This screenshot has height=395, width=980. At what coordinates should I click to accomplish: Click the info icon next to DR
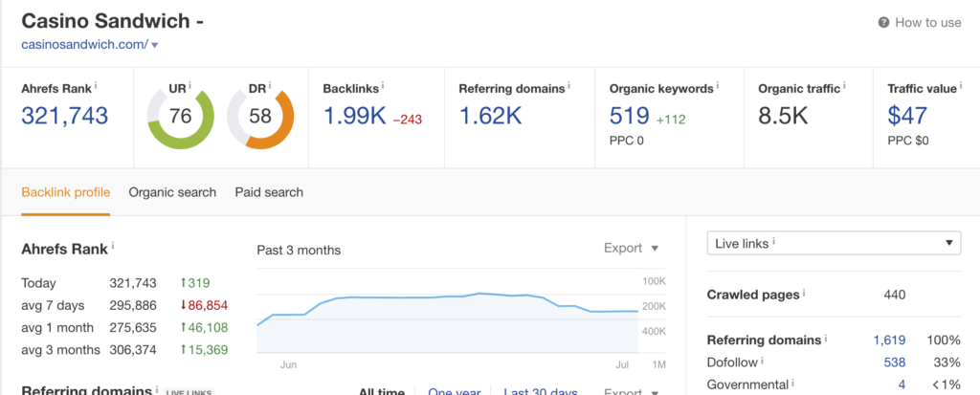(269, 86)
